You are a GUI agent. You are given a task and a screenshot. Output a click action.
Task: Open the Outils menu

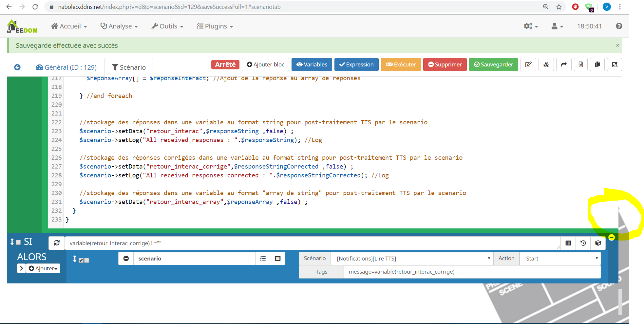[x=167, y=26]
